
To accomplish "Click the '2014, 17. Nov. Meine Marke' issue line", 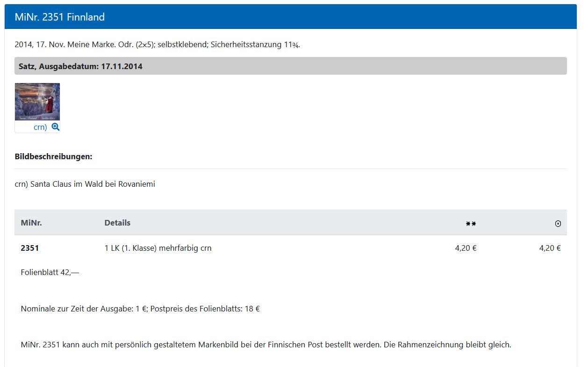I will pos(157,45).
